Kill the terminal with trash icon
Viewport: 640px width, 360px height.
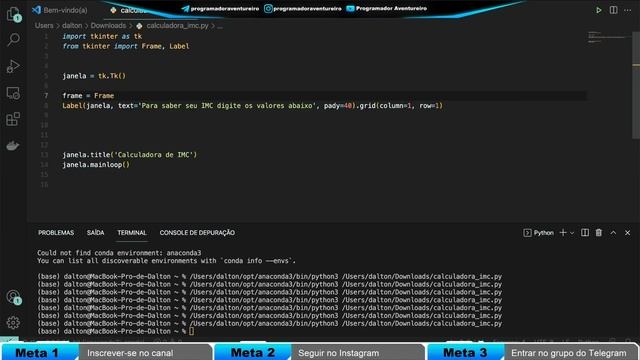coord(599,233)
